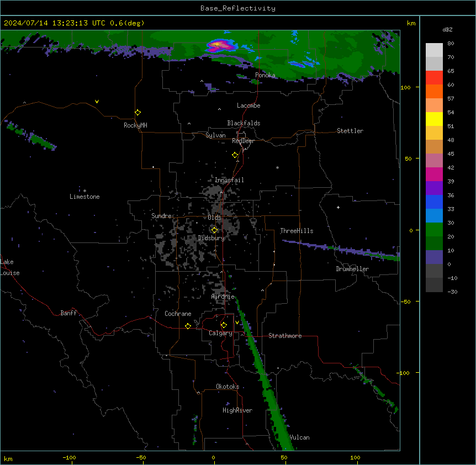Select the HighRiver label
This screenshot has height=465, width=476.
point(237,410)
